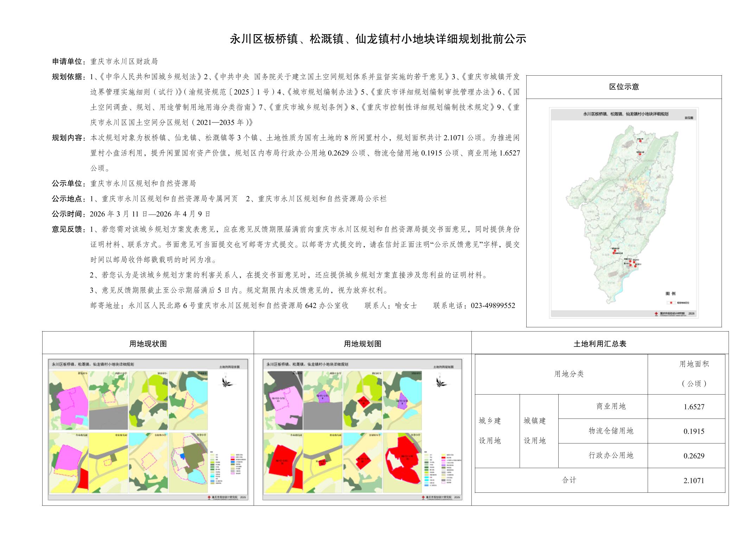Click northernmost red site dot on location map

640,141
